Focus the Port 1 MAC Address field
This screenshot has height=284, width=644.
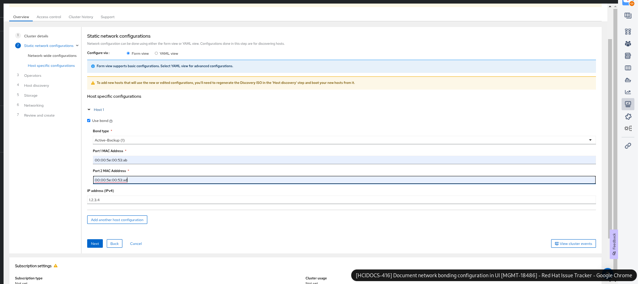344,160
